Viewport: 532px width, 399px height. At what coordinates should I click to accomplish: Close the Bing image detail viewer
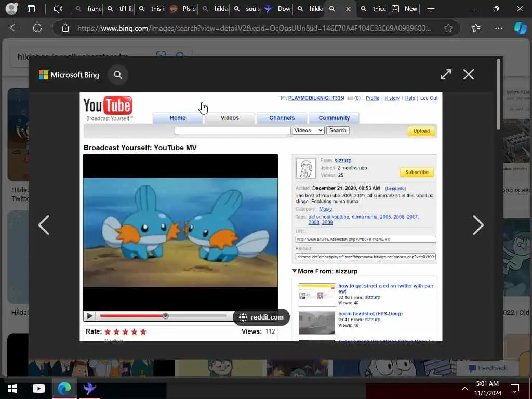(x=468, y=74)
